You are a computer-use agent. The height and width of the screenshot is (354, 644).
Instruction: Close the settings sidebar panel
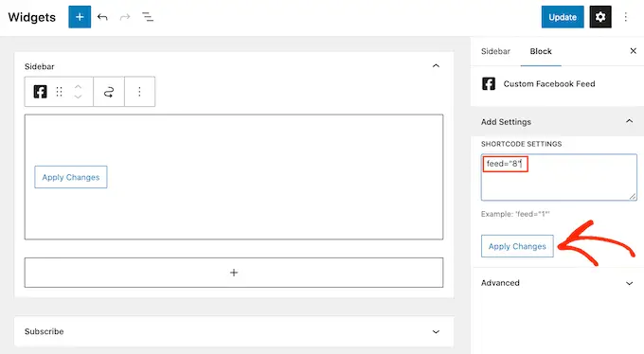click(x=633, y=51)
